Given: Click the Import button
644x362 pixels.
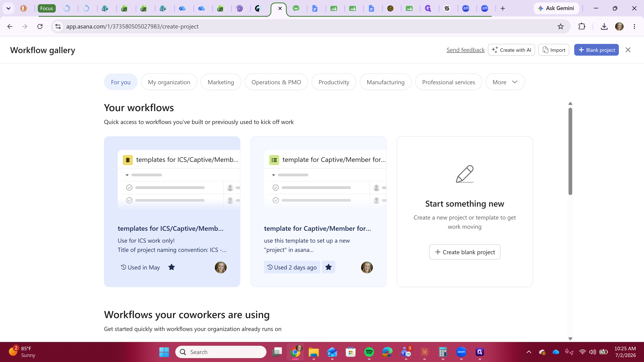Looking at the screenshot, I should pos(553,50).
